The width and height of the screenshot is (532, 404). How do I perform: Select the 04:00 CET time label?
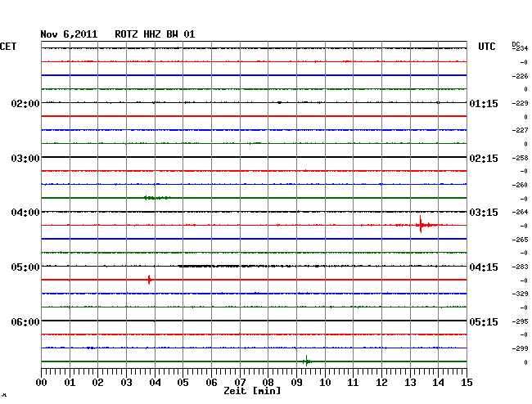tap(25, 213)
